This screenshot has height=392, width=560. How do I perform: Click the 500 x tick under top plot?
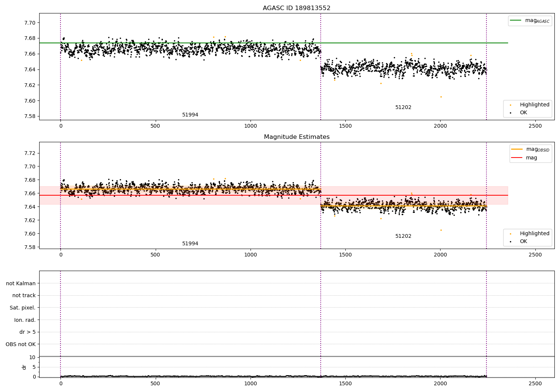tap(155, 126)
